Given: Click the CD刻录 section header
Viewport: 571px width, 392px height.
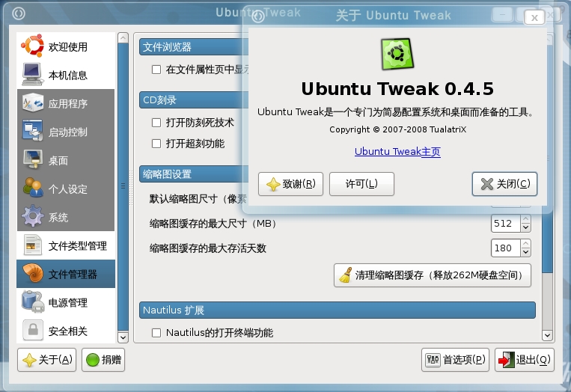Looking at the screenshot, I should [194, 99].
